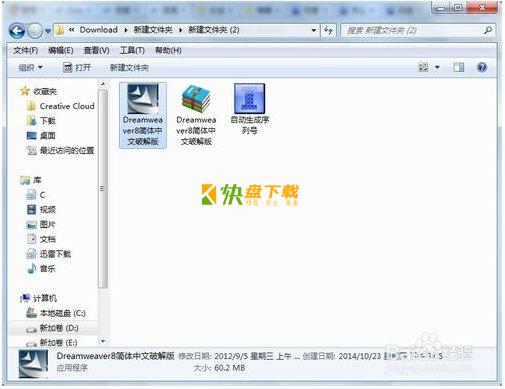Select Dreamweaver8 WinRAR archive file
Screen dimensions: 505x389
196,115
